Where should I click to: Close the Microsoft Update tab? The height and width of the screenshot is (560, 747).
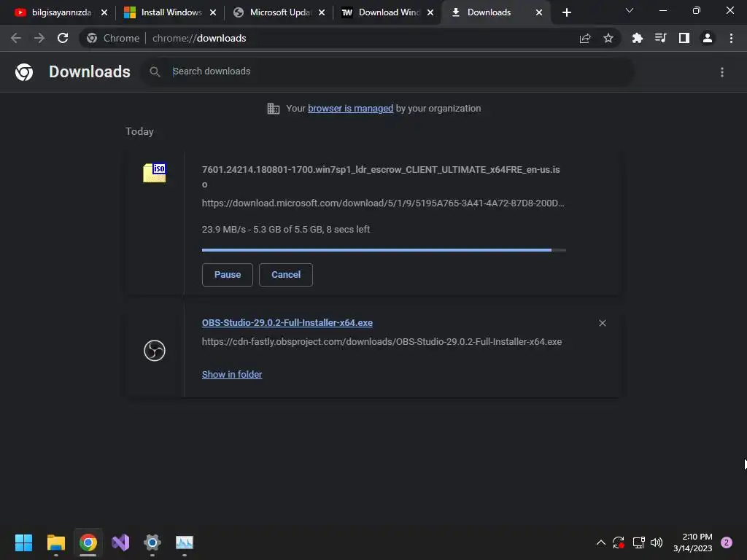(x=322, y=12)
